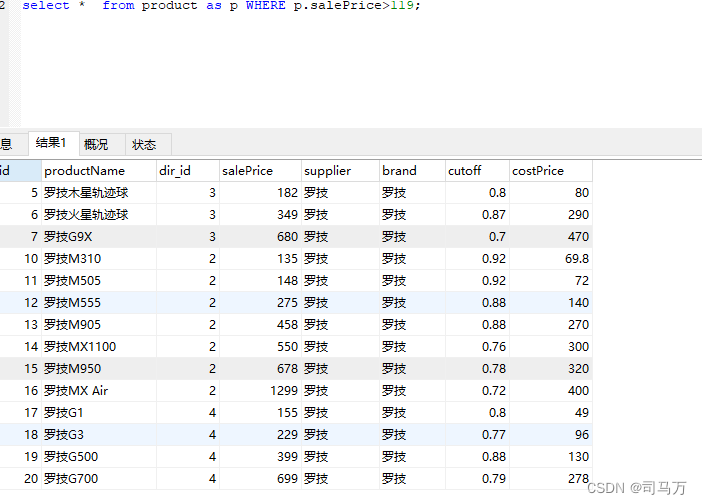Image resolution: width=702 pixels, height=504 pixels.
Task: Click the cutoff column header
Action: (477, 171)
